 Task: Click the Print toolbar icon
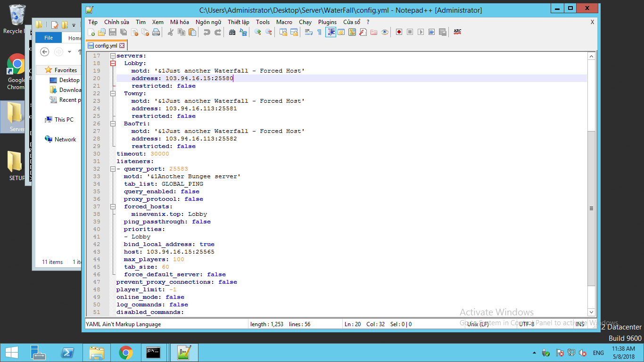tap(156, 32)
